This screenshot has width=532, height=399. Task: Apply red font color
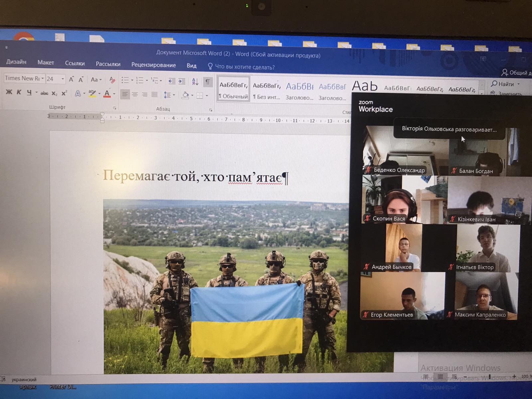pos(107,94)
